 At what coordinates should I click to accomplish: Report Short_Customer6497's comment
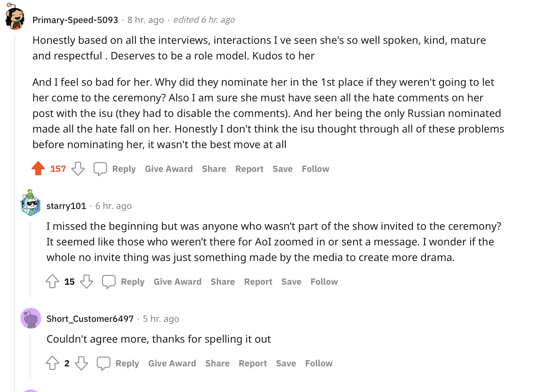pyautogui.click(x=253, y=363)
